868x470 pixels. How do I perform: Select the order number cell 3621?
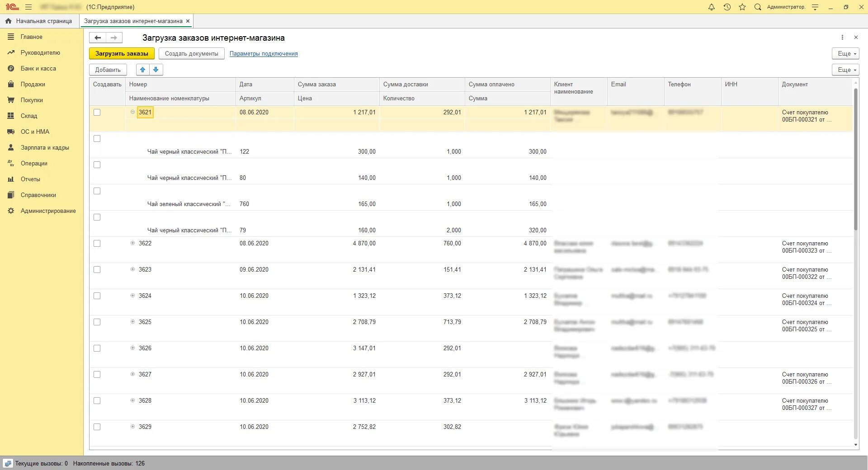(145, 113)
